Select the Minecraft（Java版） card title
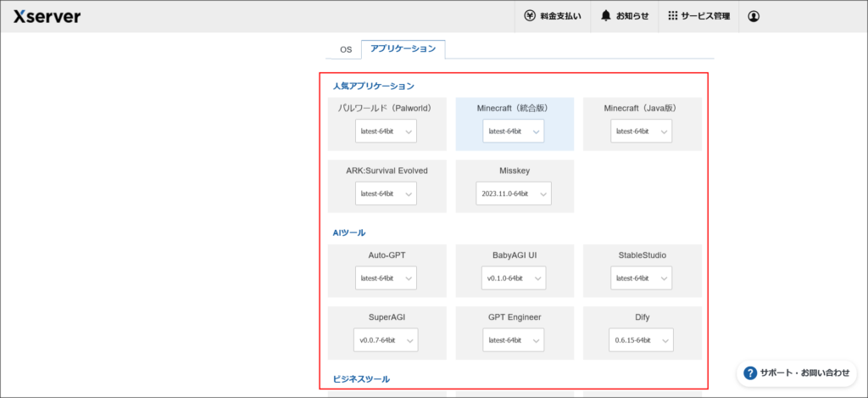The image size is (868, 398). tap(641, 108)
